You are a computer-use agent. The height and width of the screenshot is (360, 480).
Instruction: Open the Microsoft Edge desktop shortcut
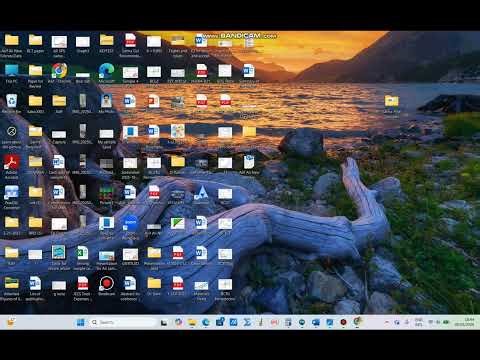pyautogui.click(x=106, y=74)
